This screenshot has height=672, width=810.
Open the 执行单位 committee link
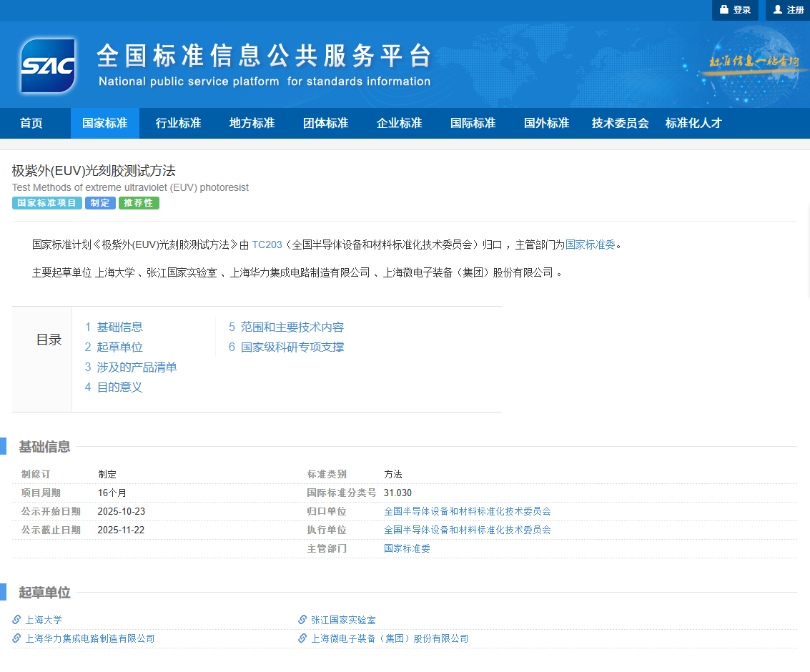(467, 530)
